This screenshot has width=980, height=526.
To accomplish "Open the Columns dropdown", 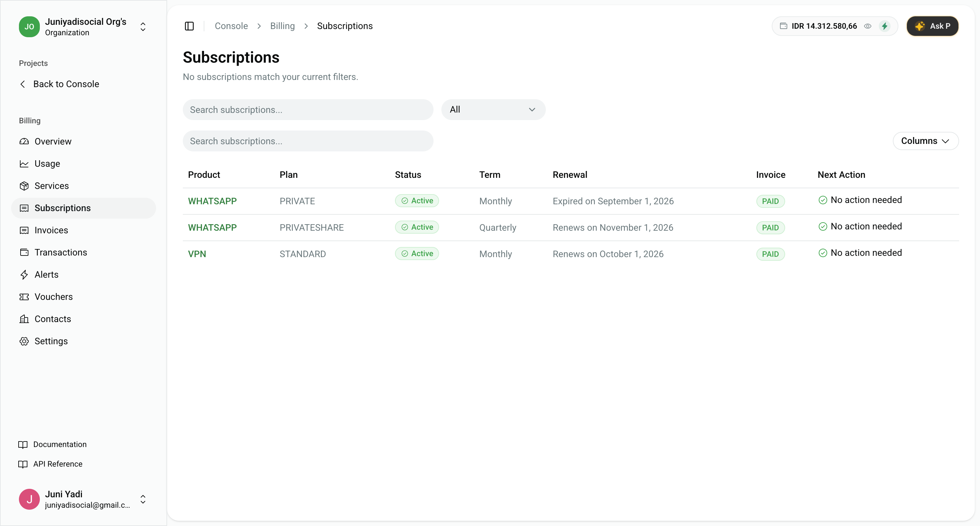I will (x=925, y=141).
